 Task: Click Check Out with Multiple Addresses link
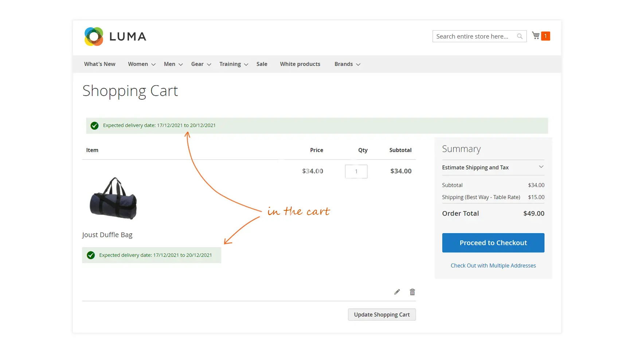tap(493, 266)
